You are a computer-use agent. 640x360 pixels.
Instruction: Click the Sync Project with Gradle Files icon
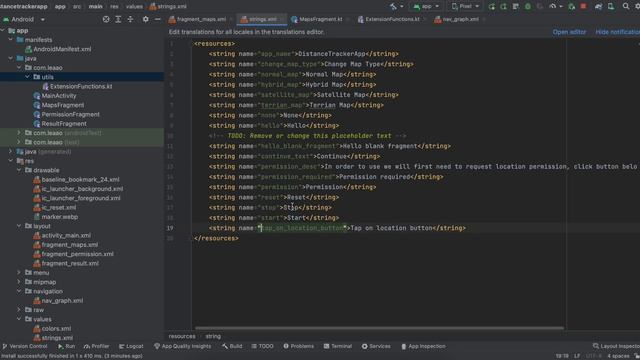(x=598, y=7)
